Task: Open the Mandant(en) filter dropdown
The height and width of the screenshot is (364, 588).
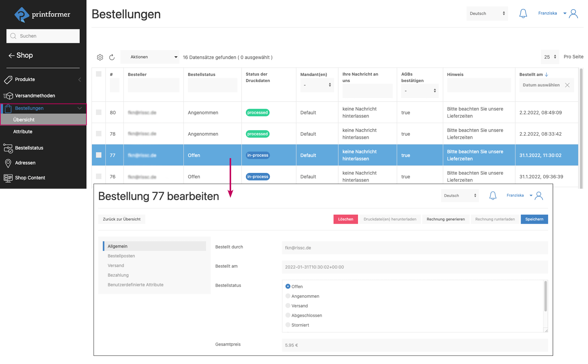Action: click(x=317, y=85)
